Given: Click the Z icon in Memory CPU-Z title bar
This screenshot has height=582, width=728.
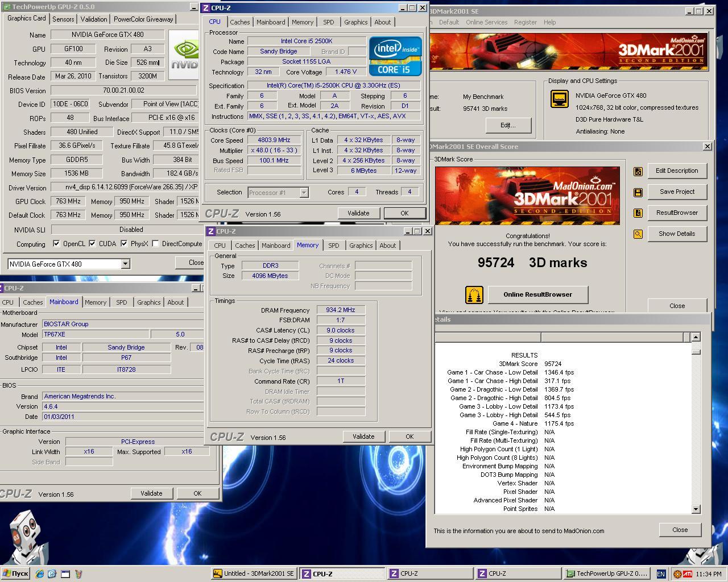Looking at the screenshot, I should 210,231.
